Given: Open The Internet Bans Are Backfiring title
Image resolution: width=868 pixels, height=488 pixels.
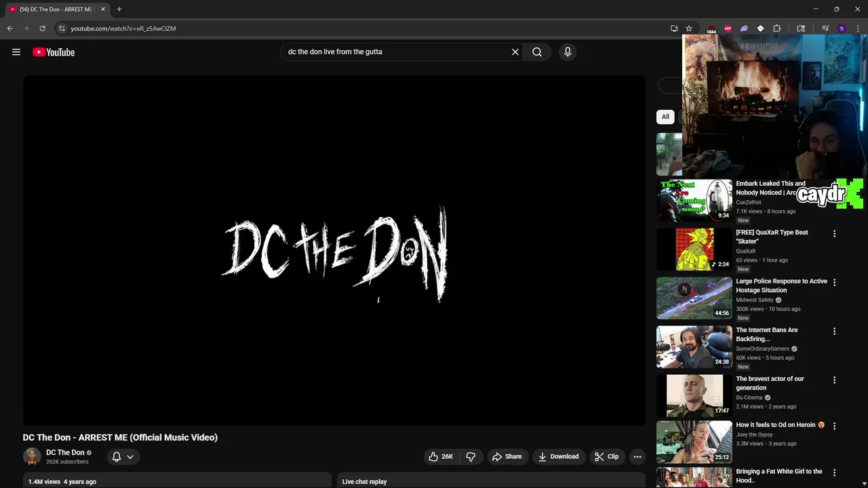Looking at the screenshot, I should pos(767,334).
